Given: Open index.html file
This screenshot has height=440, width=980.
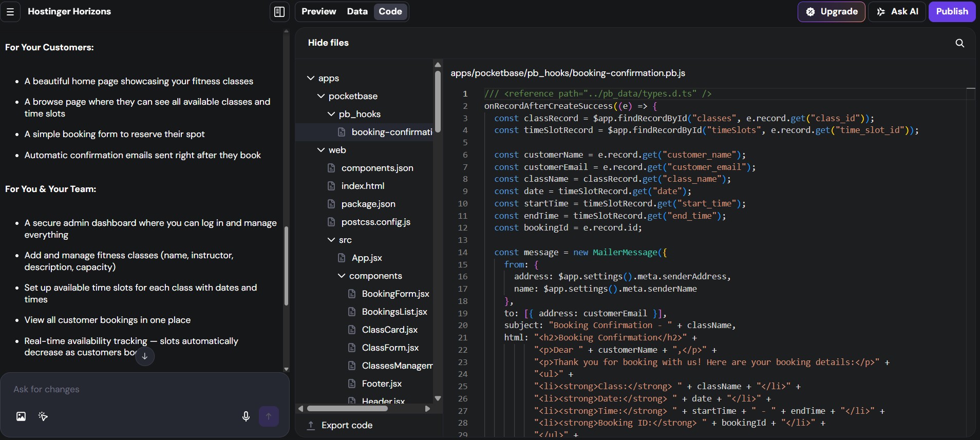Looking at the screenshot, I should point(363,186).
